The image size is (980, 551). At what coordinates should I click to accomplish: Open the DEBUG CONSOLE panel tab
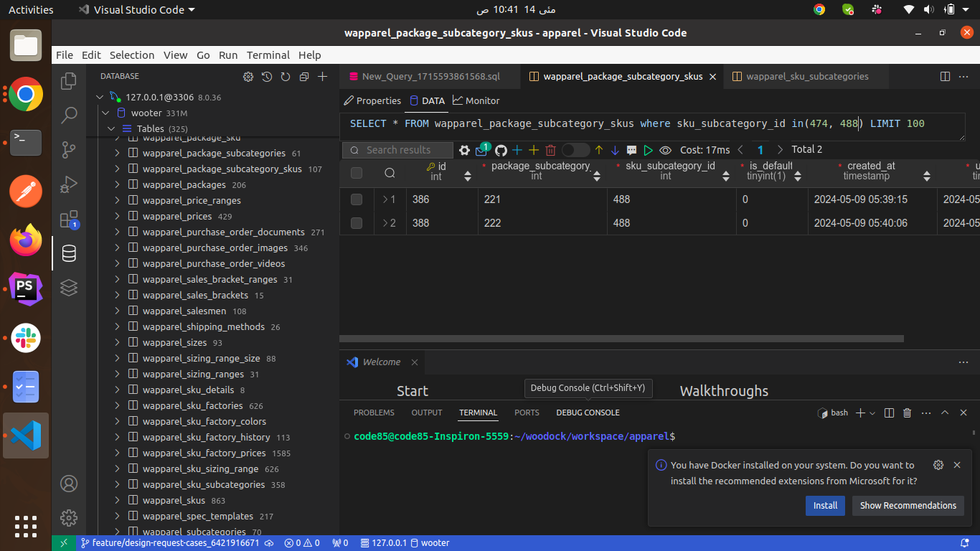click(588, 413)
